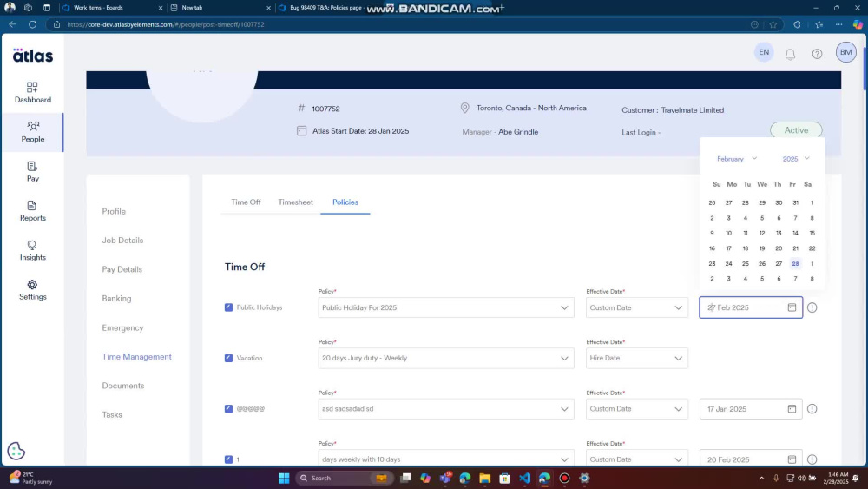
Task: Open Pay Details section
Action: click(x=122, y=269)
